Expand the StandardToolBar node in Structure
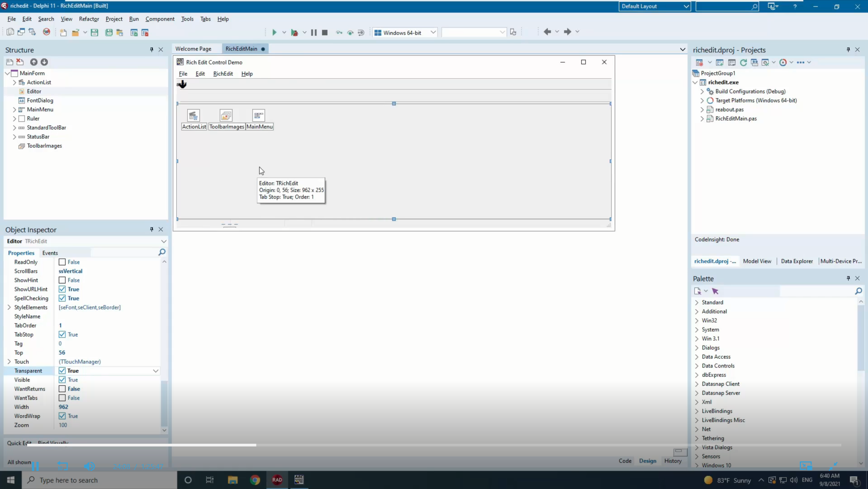 [x=14, y=128]
